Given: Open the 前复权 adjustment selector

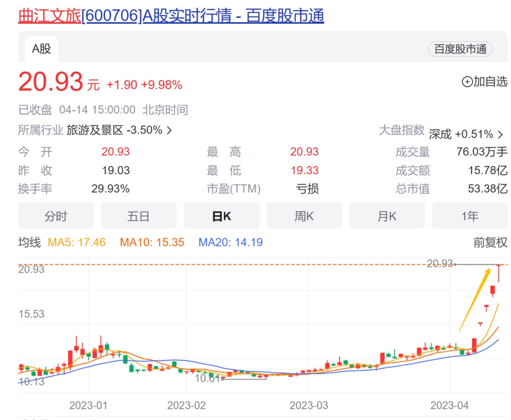Looking at the screenshot, I should tap(491, 242).
